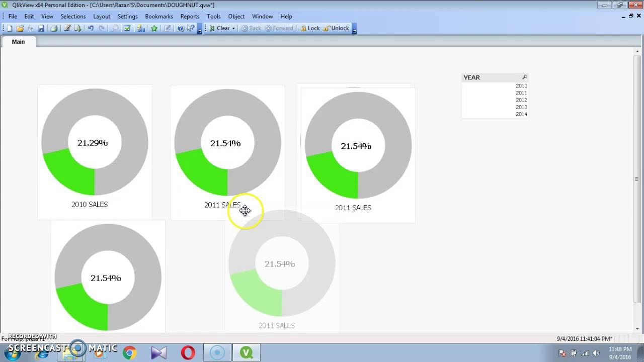
Task: Open the Tools menu
Action: [x=214, y=16]
